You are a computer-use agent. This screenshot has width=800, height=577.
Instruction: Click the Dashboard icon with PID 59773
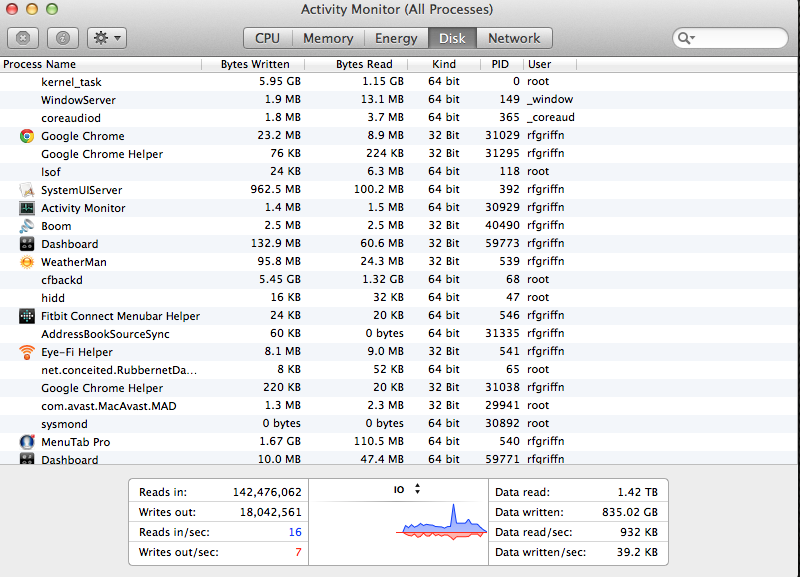pos(27,244)
